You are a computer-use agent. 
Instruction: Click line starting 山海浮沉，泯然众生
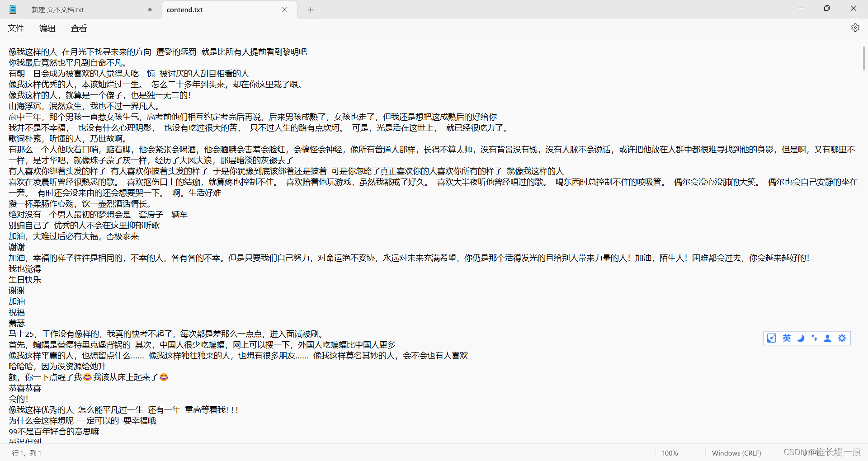[84, 106]
